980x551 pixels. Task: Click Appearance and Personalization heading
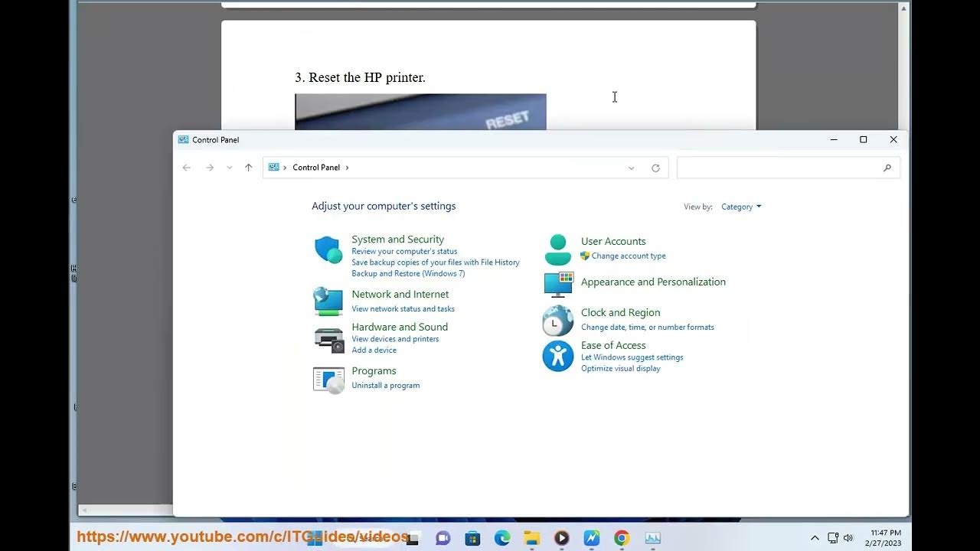(x=653, y=282)
